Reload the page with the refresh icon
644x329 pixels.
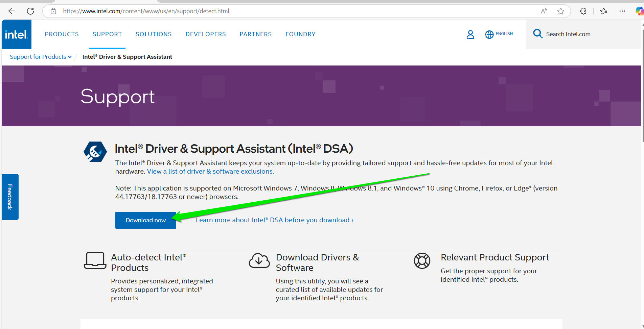point(30,11)
